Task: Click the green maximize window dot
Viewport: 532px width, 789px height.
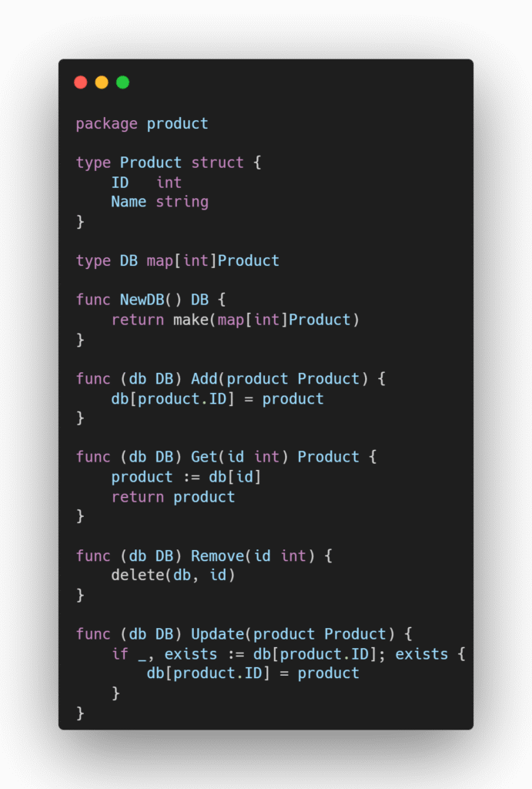Action: click(122, 82)
